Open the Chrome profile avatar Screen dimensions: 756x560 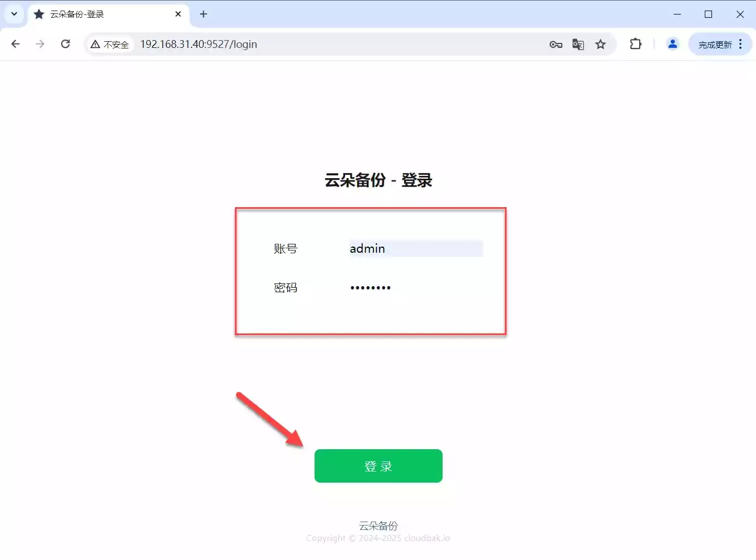tap(672, 44)
